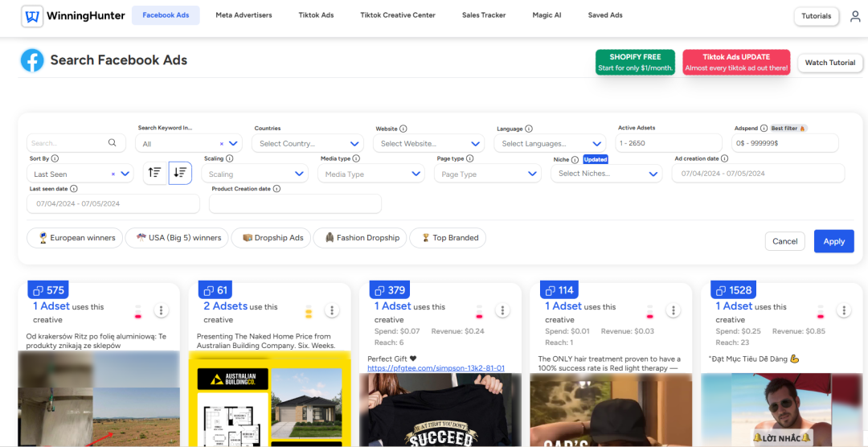The width and height of the screenshot is (868, 447).
Task: Show info tooltip for Page type
Action: [x=469, y=158]
